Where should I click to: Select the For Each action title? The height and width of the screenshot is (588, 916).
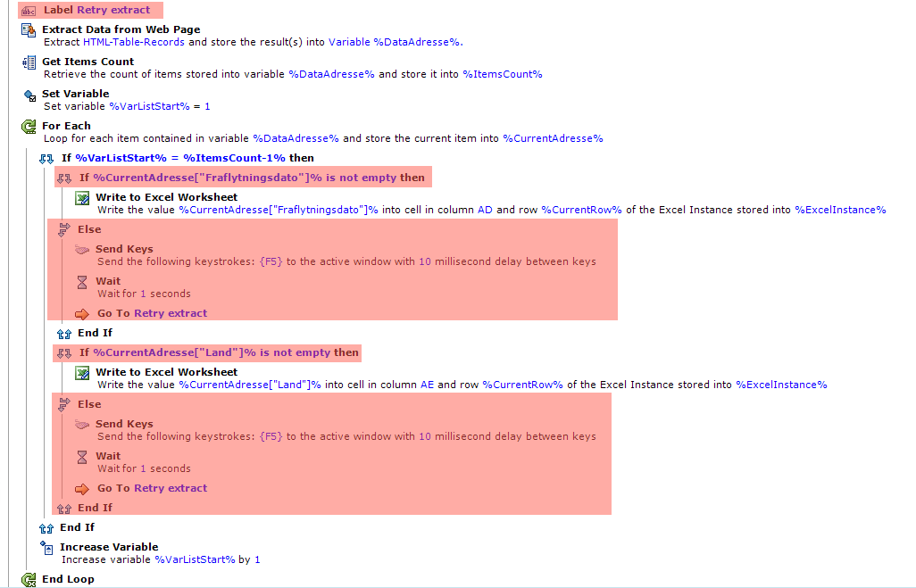(66, 126)
